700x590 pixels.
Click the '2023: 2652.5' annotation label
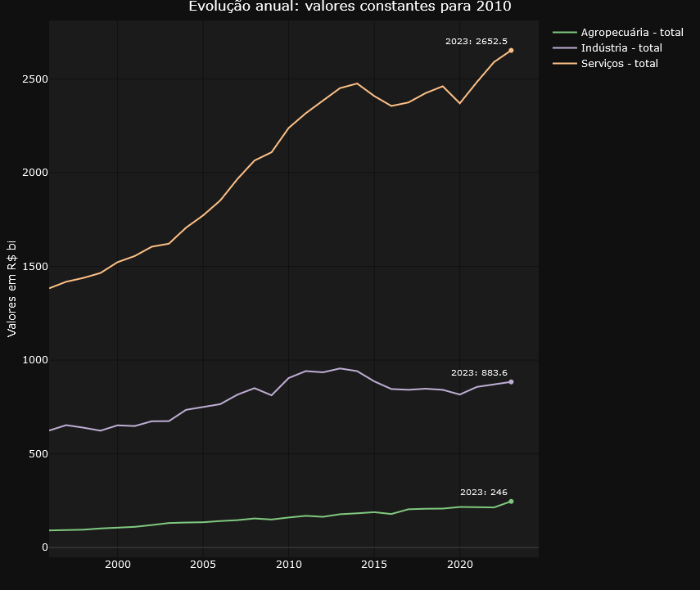[476, 41]
